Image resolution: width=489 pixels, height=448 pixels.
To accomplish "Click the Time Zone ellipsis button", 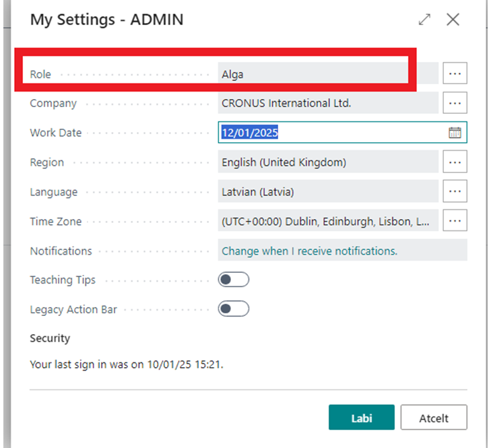I will click(455, 220).
